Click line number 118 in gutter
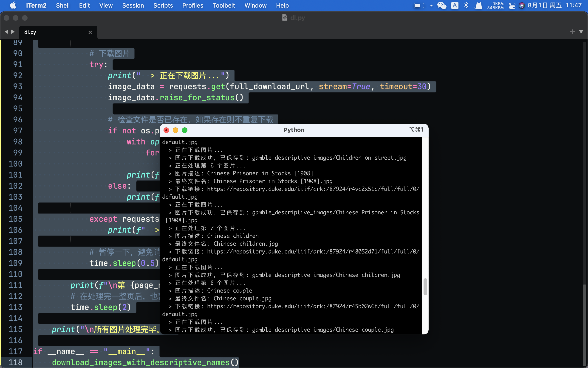This screenshot has width=588, height=368. [x=16, y=362]
